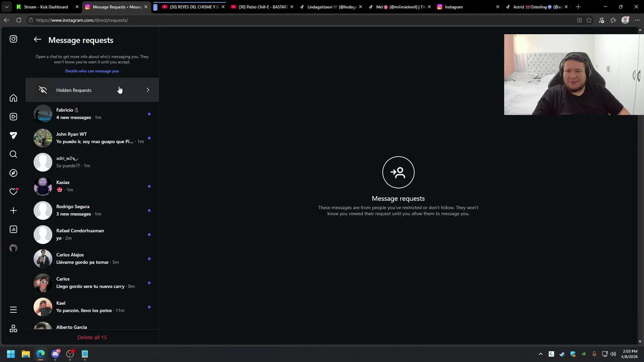Switch to Pablo Chill-E YouTube tab
Screen dimensions: 644x362
[x=262, y=7]
